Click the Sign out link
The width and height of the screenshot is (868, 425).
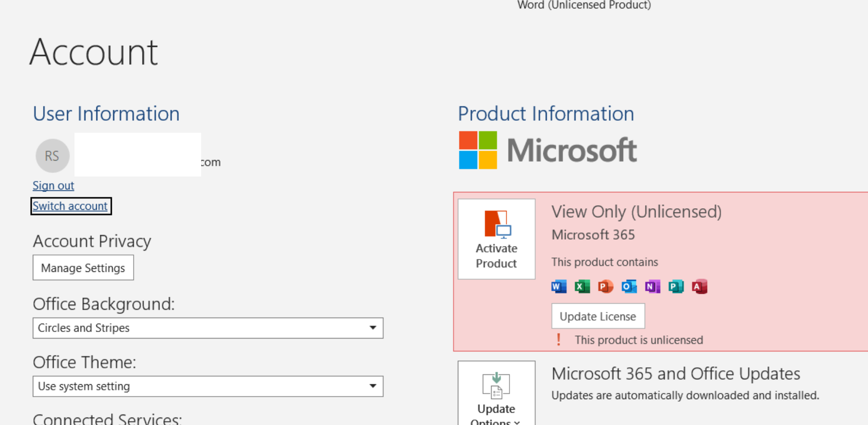point(53,185)
